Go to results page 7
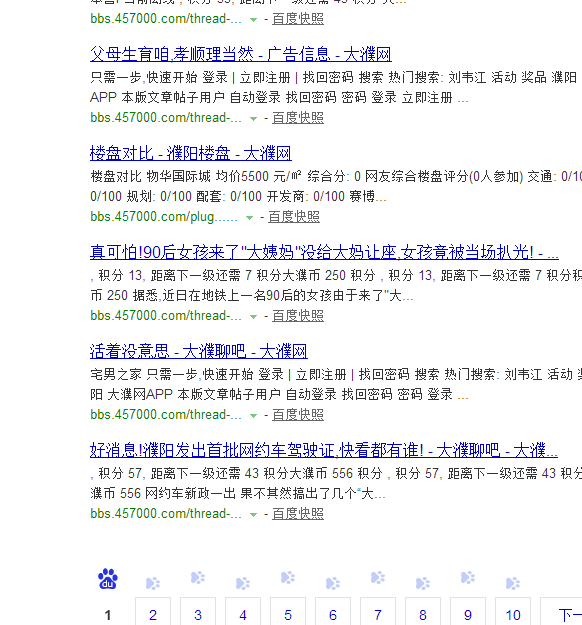The height and width of the screenshot is (625, 582). (378, 612)
